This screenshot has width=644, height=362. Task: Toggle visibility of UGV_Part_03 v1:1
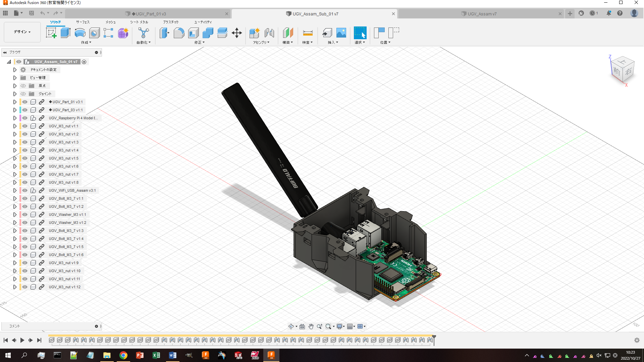(25, 110)
